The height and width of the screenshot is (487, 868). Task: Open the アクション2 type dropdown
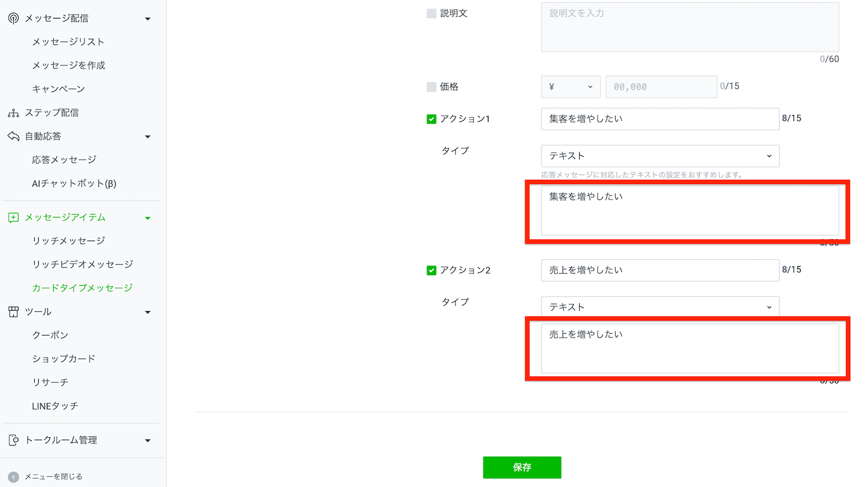[x=660, y=307]
